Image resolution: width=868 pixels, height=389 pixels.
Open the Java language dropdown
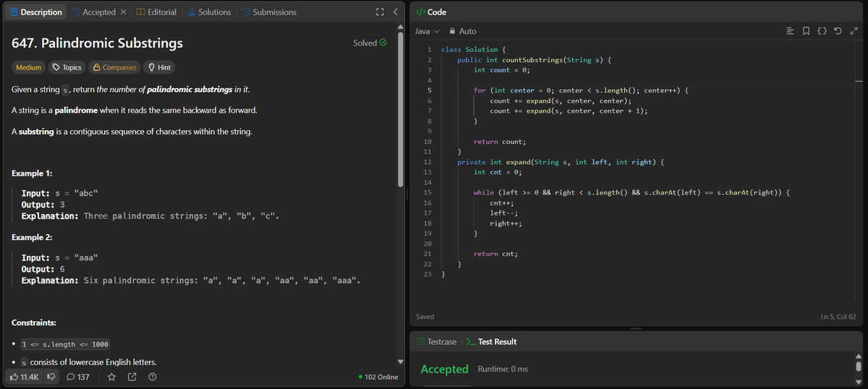(x=427, y=31)
